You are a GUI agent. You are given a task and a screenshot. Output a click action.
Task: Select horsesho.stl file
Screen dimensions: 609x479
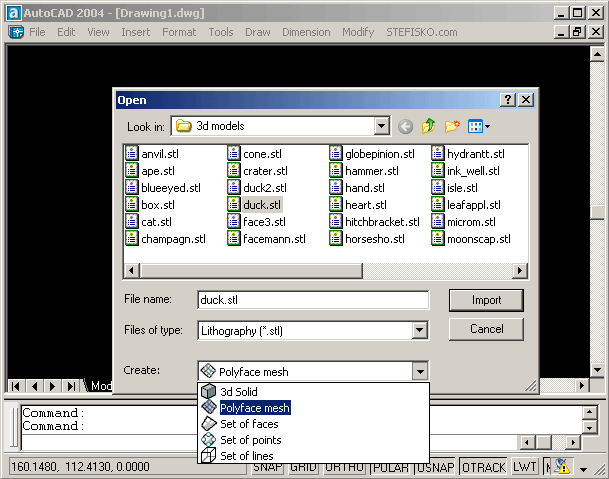tap(367, 239)
